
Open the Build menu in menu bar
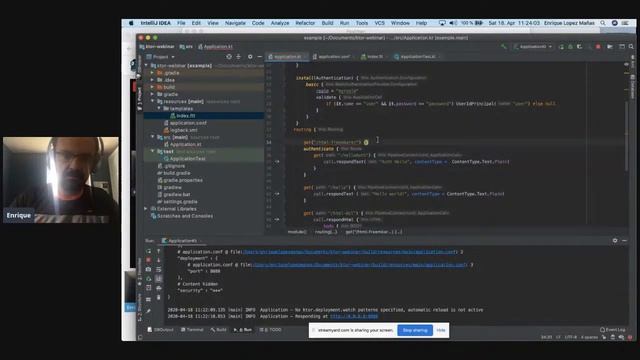point(327,23)
